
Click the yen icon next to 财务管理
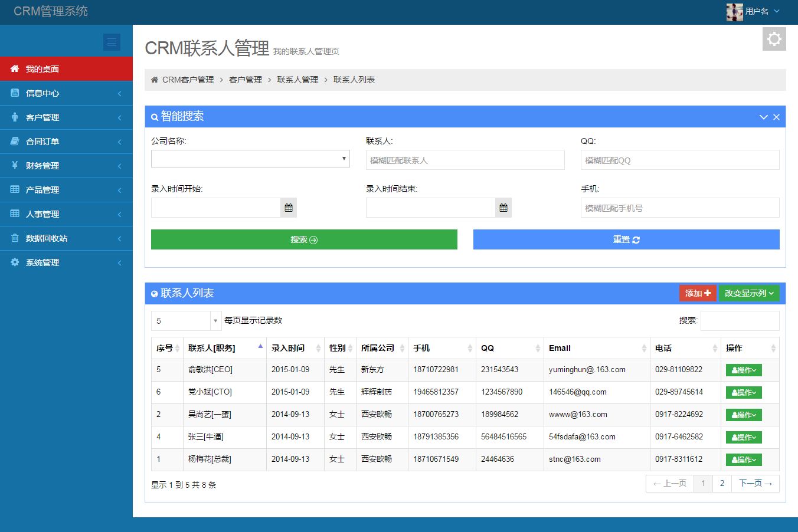tap(15, 165)
